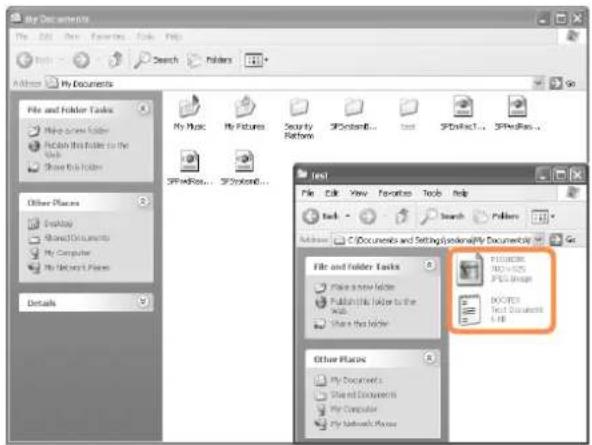Screen dimensions: 592x445
Task: Click Make a new folder in My Documents
Action: [x=69, y=131]
